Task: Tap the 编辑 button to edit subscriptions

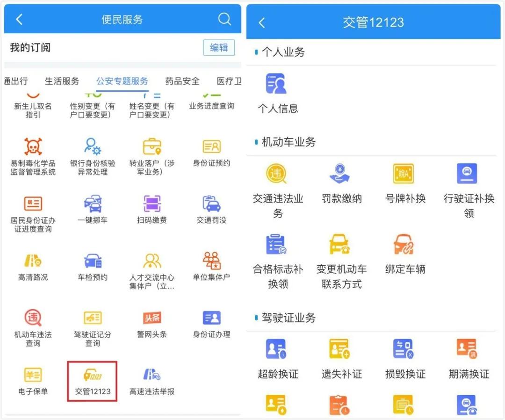Action: tap(218, 47)
